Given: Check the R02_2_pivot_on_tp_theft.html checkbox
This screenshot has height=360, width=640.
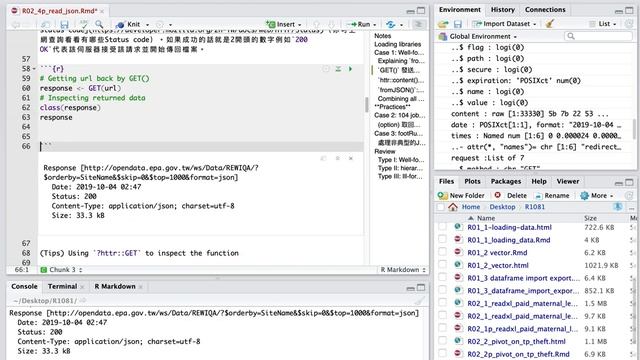Looking at the screenshot, I should pos(442,341).
